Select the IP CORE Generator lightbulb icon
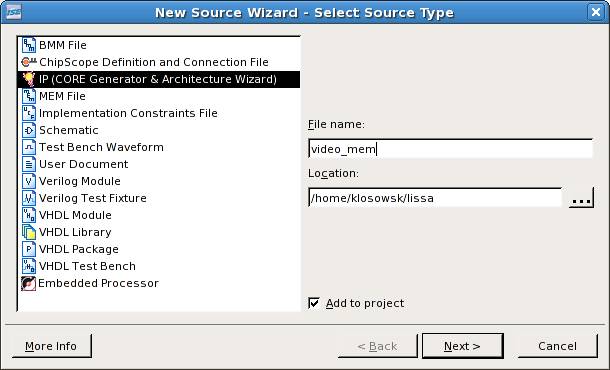 pos(29,79)
